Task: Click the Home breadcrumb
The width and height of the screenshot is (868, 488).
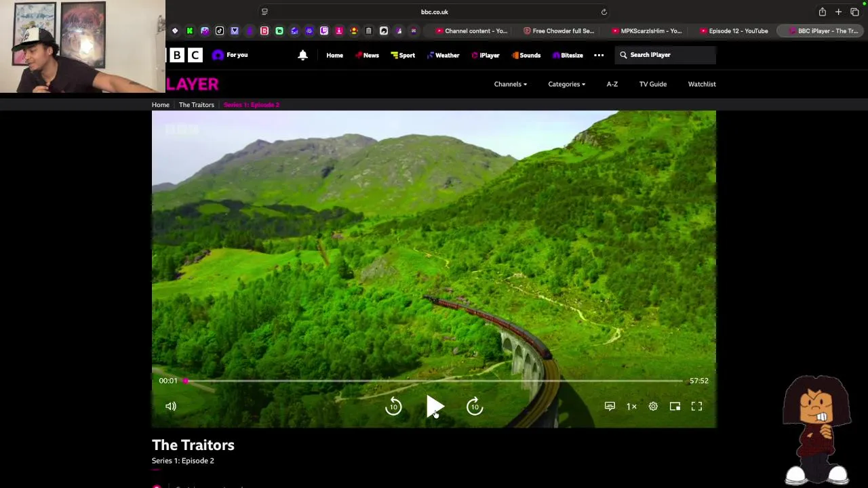Action: (x=161, y=105)
